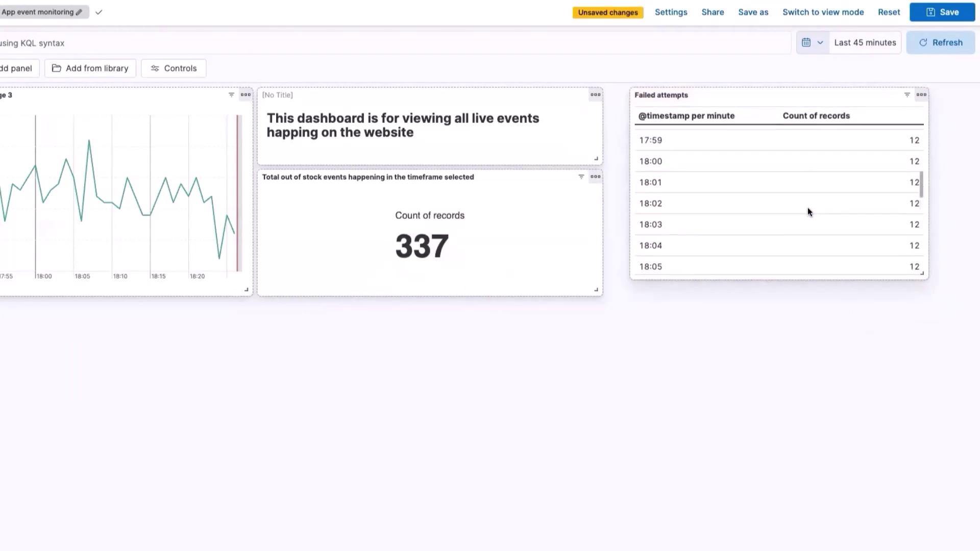
Task: Click the blue Save button
Action: (942, 12)
